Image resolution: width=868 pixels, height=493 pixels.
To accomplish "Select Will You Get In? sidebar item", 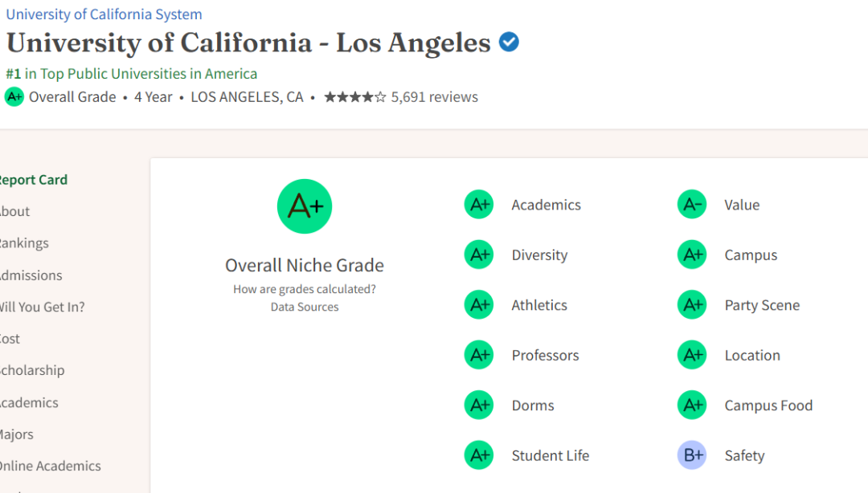I will click(42, 307).
